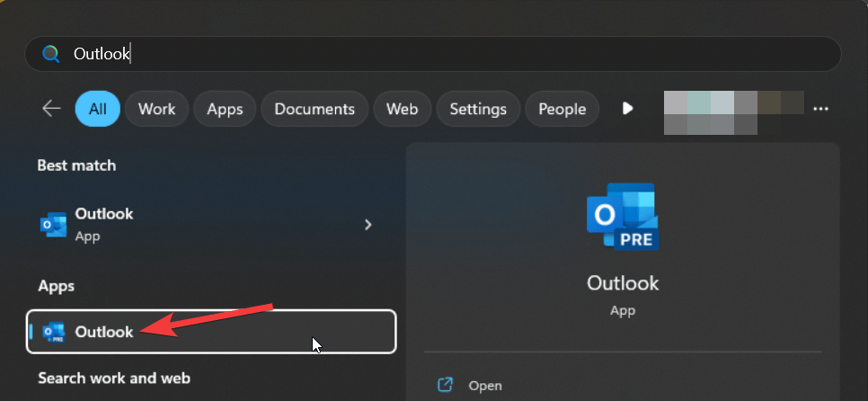868x401 pixels.
Task: Click the Outlook title in preview pane
Action: (x=623, y=283)
